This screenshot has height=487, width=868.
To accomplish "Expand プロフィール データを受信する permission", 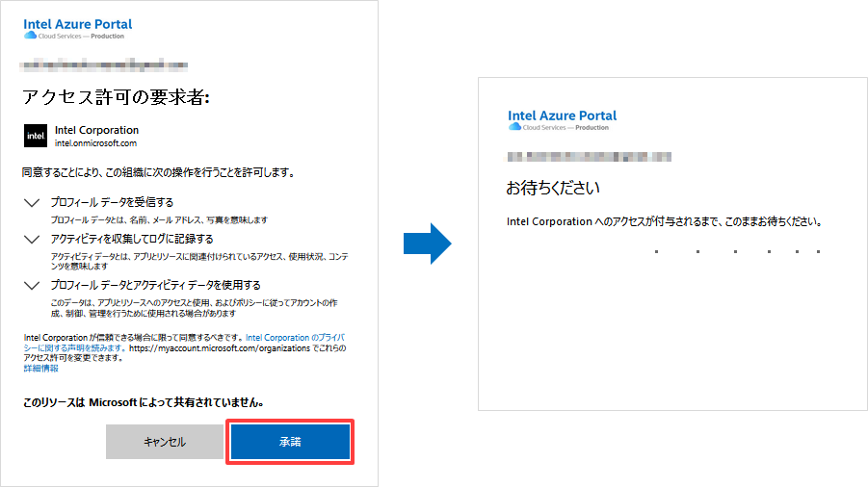I will pos(32,203).
